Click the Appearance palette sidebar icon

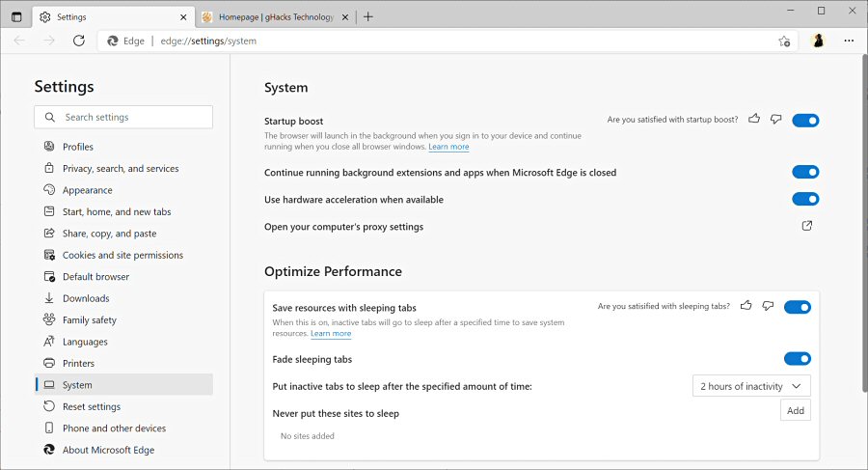[49, 189]
